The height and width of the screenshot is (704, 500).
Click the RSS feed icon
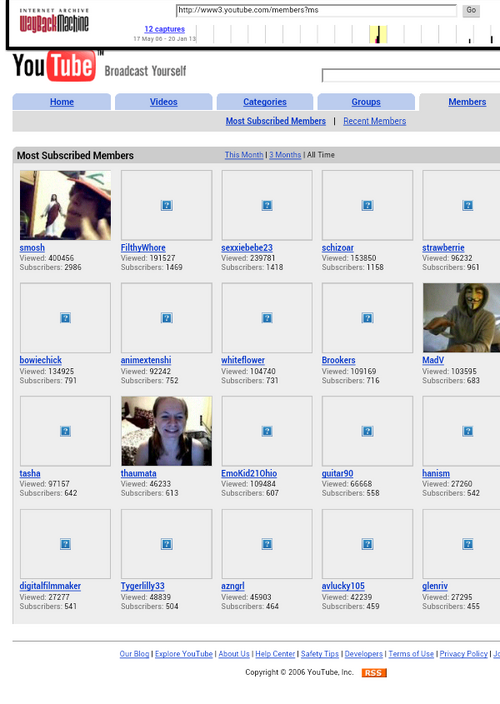[374, 673]
